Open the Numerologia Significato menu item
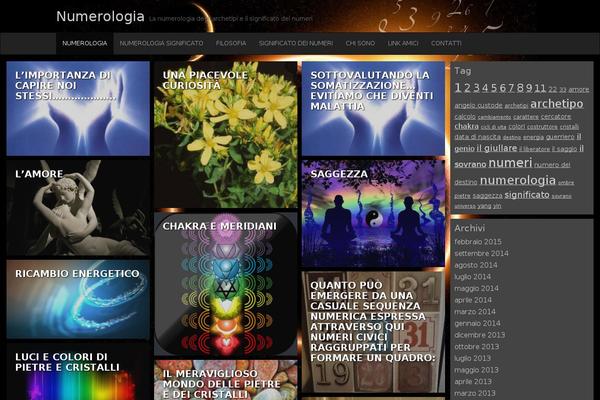The height and width of the screenshot is (400, 600). click(161, 43)
